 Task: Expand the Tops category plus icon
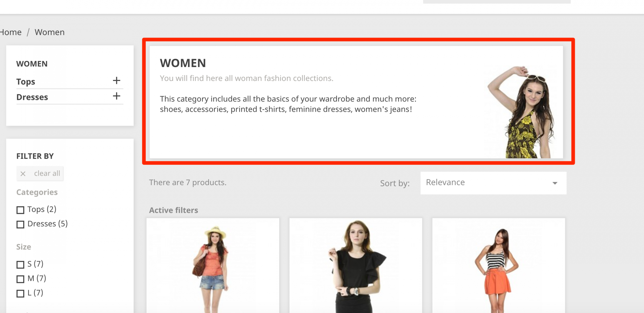[x=116, y=80]
